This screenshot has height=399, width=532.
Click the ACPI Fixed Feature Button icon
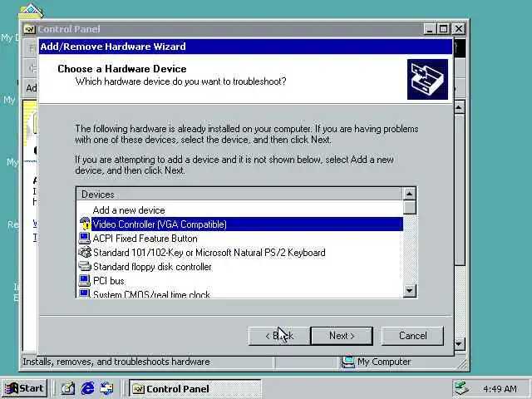click(x=85, y=239)
